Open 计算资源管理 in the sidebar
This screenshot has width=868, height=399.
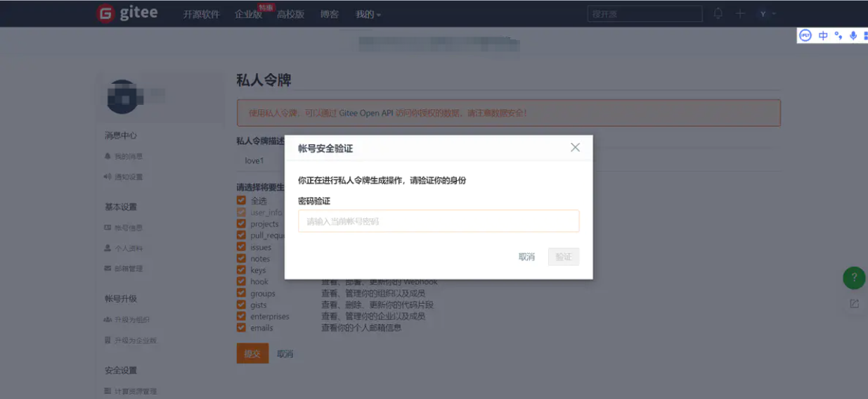(131, 391)
